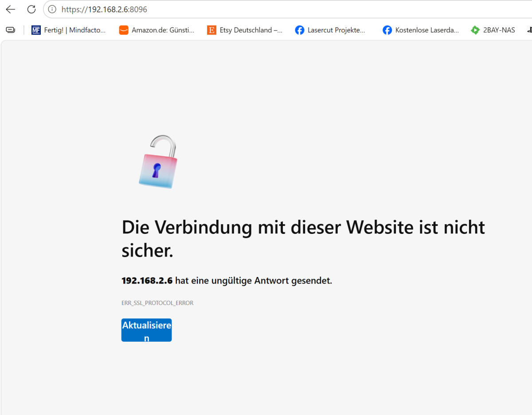Screen dimensions: 532x415
Task: Click the address bar URL https://192.168.2.6:8096
Action: (104, 9)
